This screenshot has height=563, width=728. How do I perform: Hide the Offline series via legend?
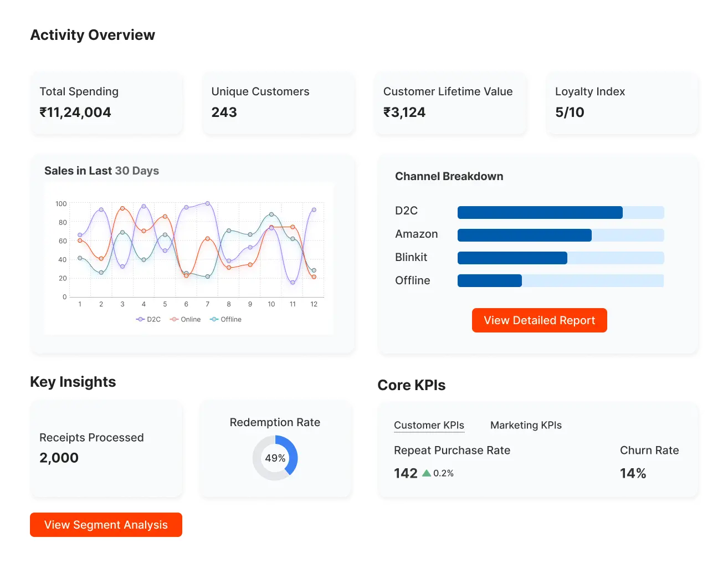coord(226,319)
